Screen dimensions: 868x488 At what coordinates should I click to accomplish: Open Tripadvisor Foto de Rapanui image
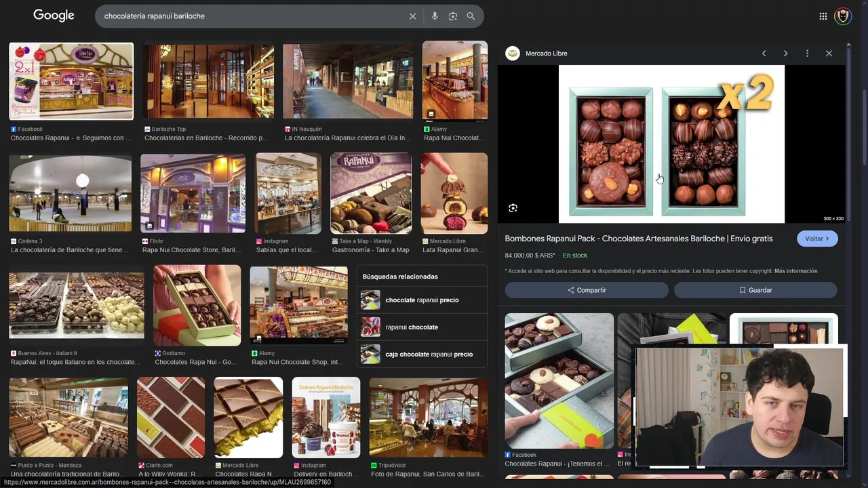429,418
